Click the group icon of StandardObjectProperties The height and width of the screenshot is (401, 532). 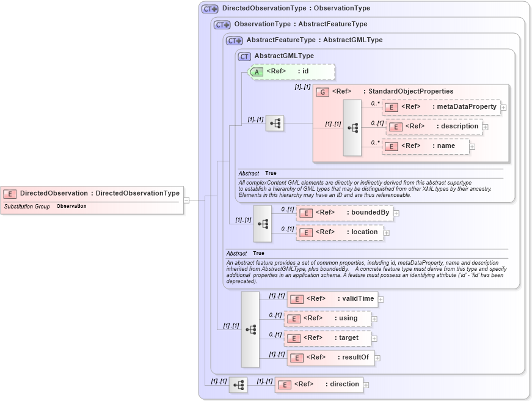(x=321, y=90)
